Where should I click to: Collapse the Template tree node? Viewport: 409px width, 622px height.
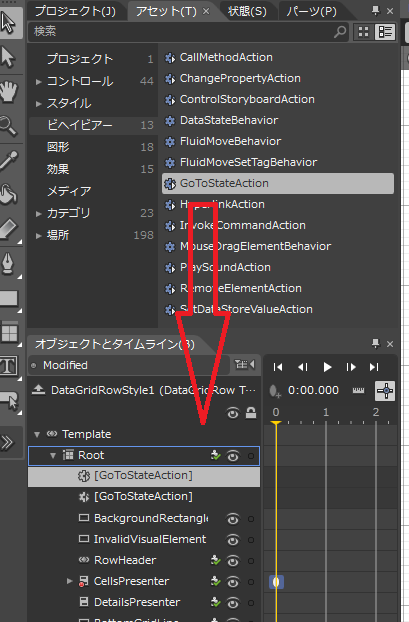pyautogui.click(x=37, y=434)
